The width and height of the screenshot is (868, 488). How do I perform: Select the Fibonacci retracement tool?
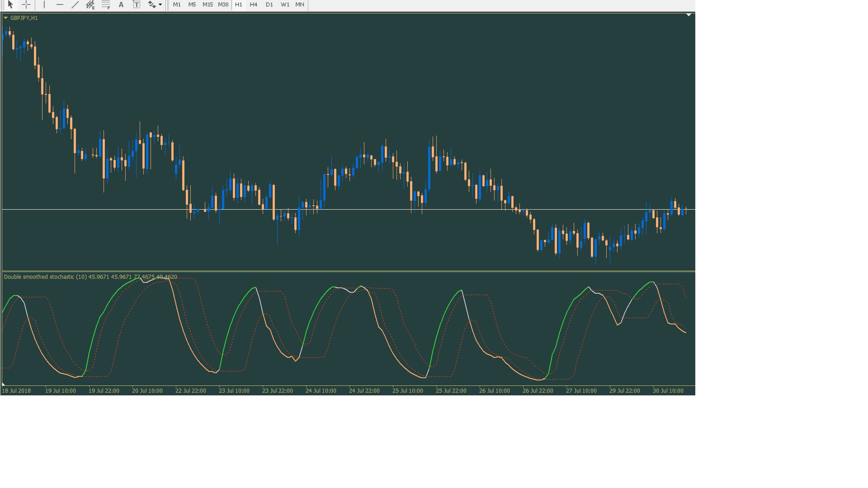pos(106,5)
